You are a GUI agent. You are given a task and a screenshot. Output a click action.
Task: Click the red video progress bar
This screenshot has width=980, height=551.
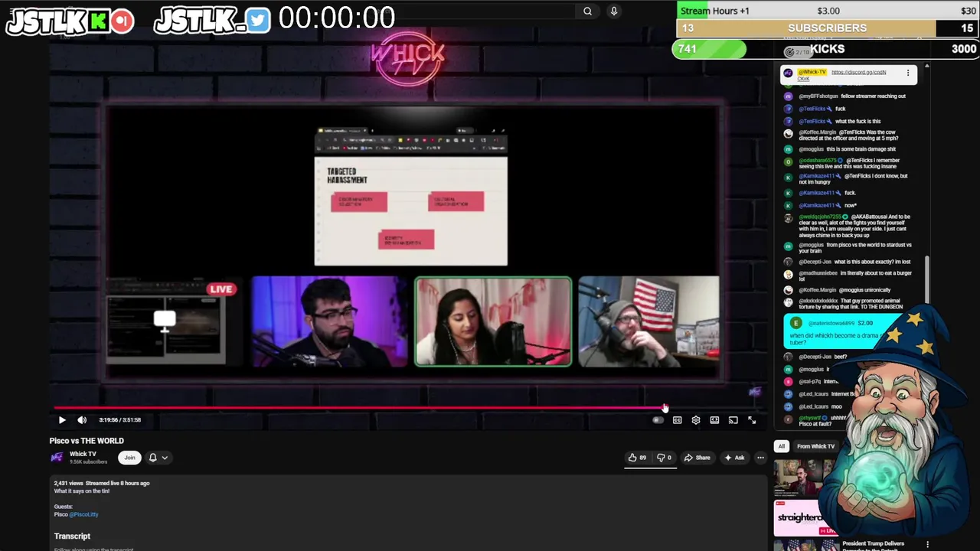358,408
